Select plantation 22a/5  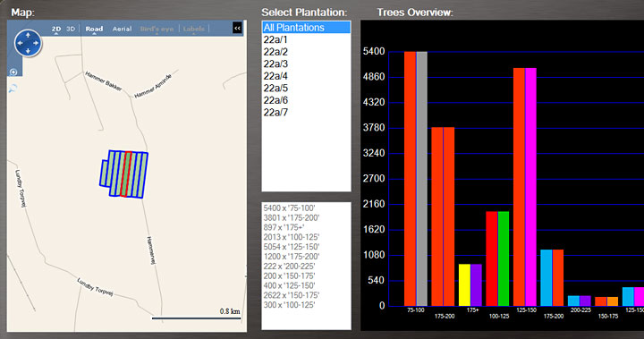(x=307, y=88)
